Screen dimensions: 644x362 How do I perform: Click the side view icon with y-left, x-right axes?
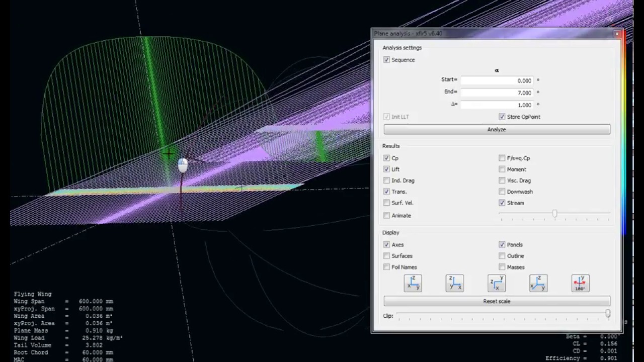coord(454,283)
